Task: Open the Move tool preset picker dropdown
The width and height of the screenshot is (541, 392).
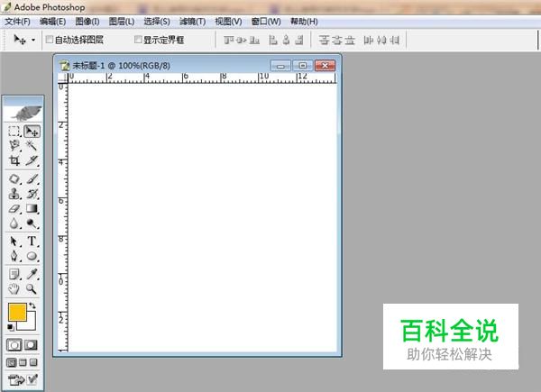Action: pos(33,40)
